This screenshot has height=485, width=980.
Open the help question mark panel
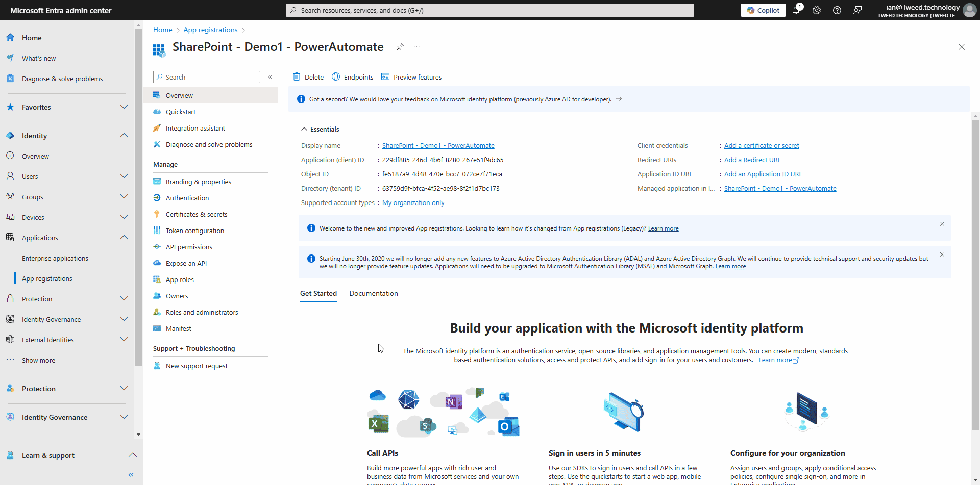[837, 10]
